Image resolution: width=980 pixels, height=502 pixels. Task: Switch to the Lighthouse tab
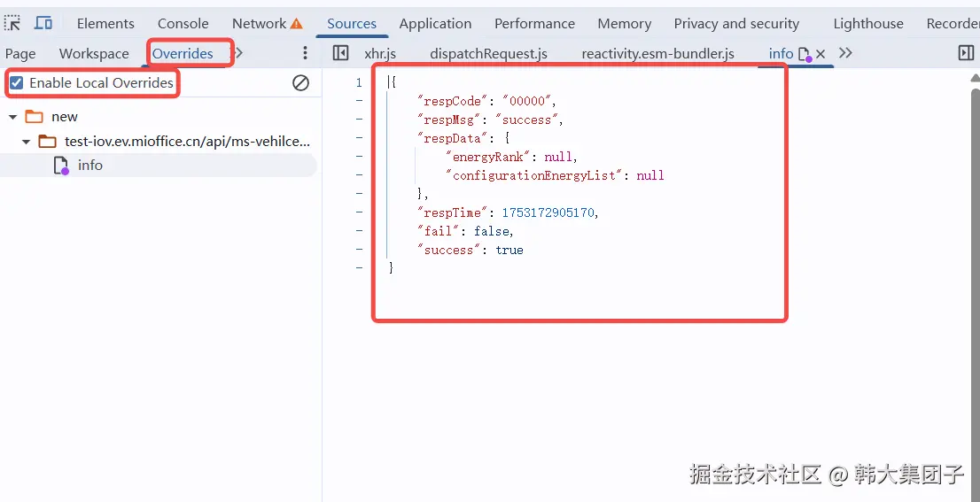pyautogui.click(x=868, y=23)
